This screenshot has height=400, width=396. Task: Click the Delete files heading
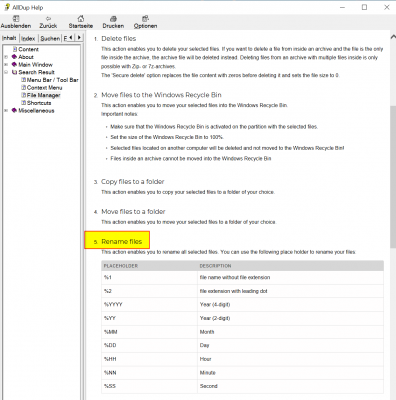pos(119,38)
